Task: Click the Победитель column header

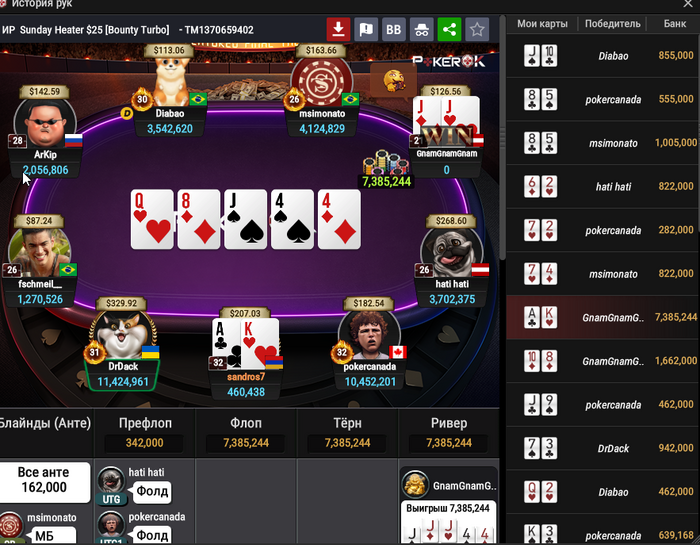Action: pos(612,24)
